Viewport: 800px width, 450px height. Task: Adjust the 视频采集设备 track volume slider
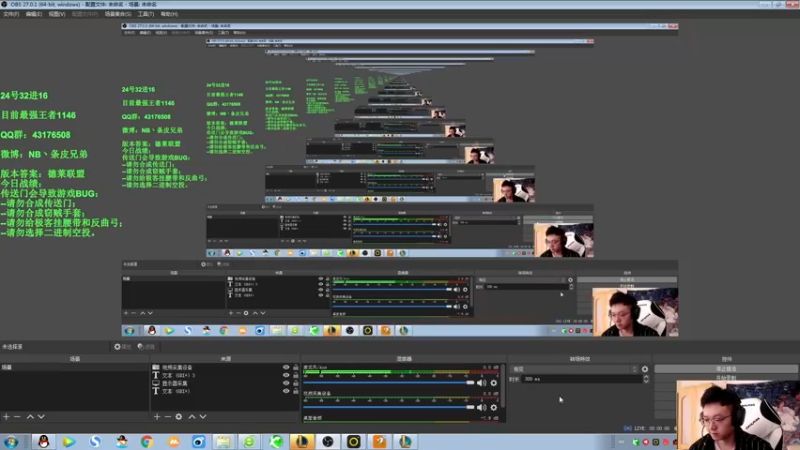pos(389,407)
